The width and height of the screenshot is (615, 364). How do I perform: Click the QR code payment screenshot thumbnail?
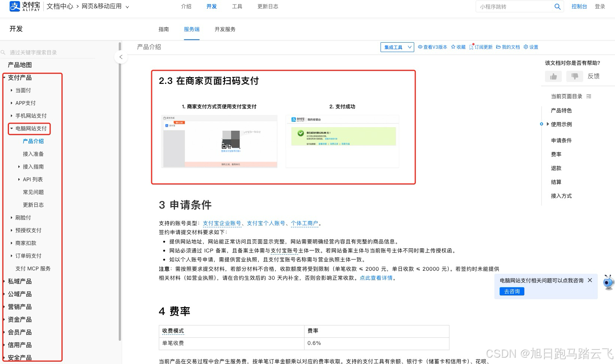tap(219, 141)
